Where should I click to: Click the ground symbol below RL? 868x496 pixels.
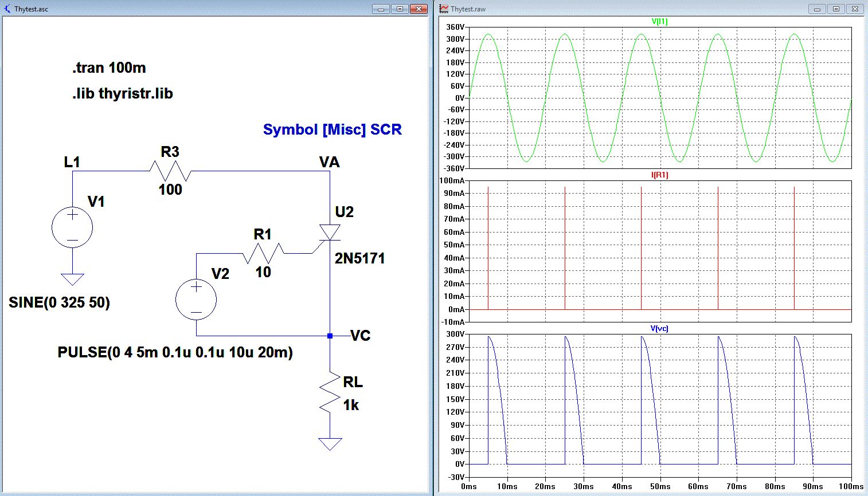click(x=330, y=444)
